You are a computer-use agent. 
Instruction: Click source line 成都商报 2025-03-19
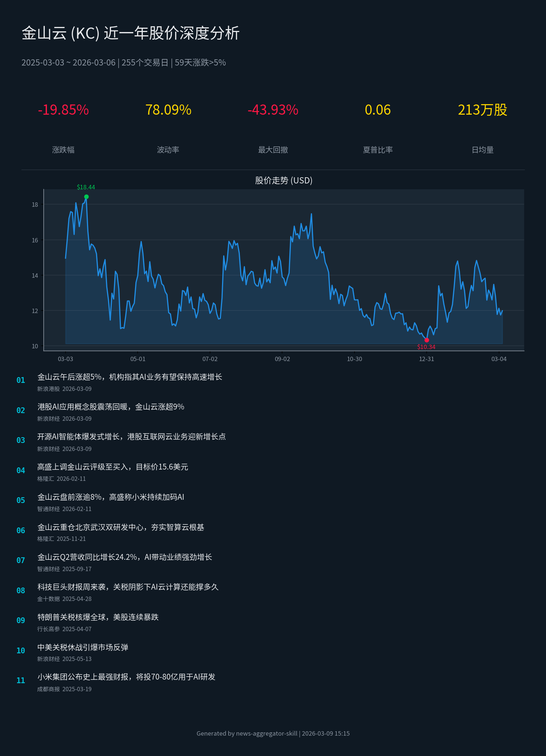pyautogui.click(x=64, y=689)
